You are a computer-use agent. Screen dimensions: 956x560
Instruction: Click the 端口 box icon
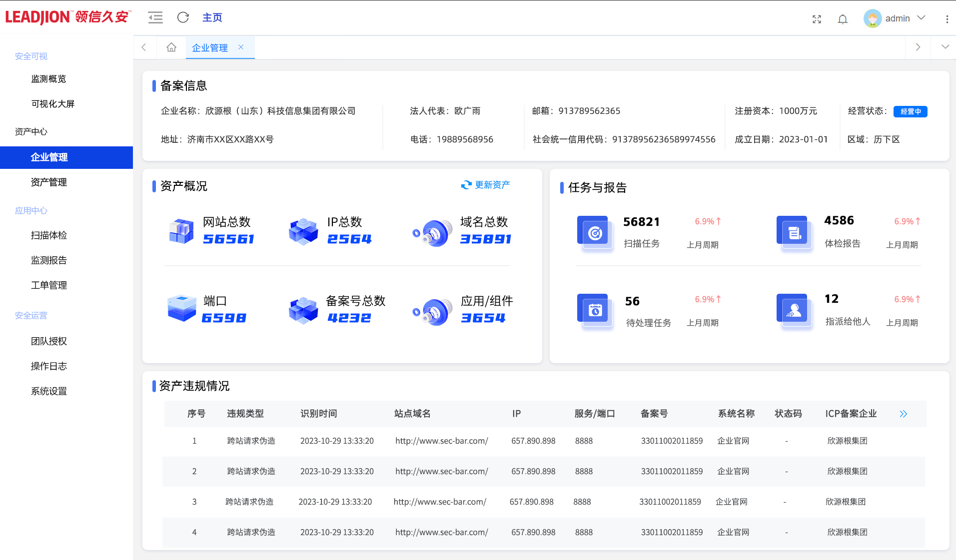181,308
